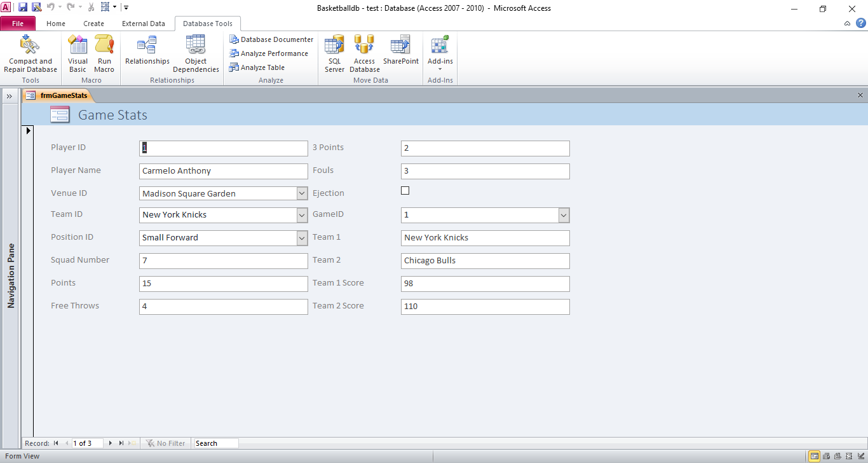Click the Undo arrow in the title bar
The width and height of the screenshot is (868, 463).
[x=51, y=8]
